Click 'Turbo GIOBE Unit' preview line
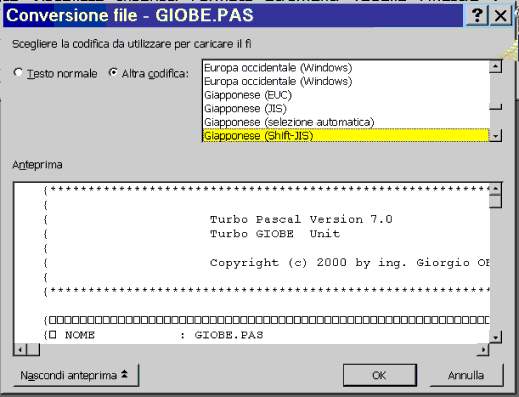This screenshot has width=519, height=397. tap(275, 234)
